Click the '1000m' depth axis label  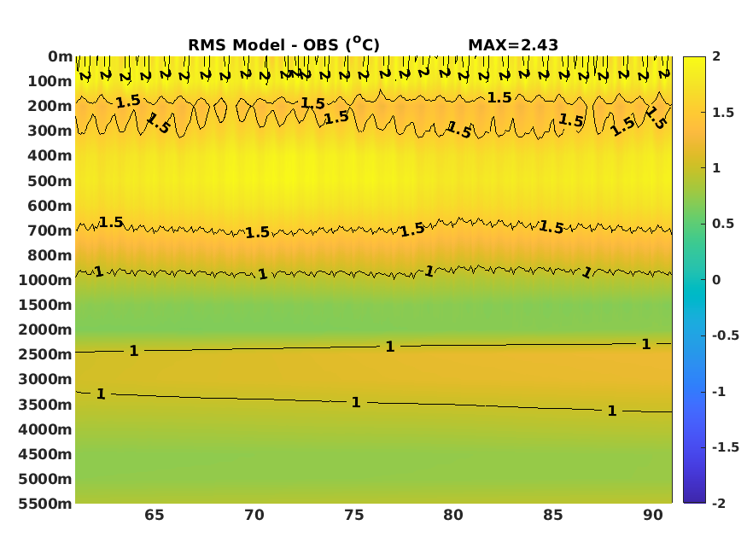tap(45, 280)
